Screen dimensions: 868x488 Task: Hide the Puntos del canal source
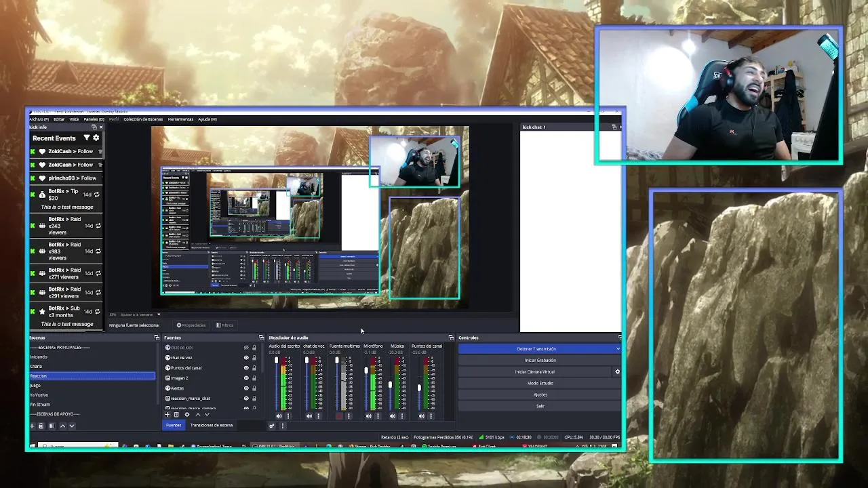point(246,368)
